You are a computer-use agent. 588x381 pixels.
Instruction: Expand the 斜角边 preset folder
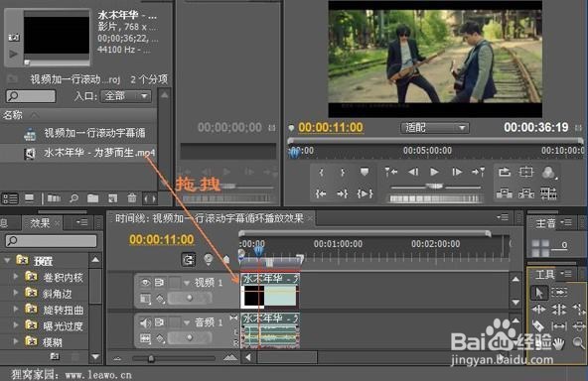pyautogui.click(x=16, y=294)
